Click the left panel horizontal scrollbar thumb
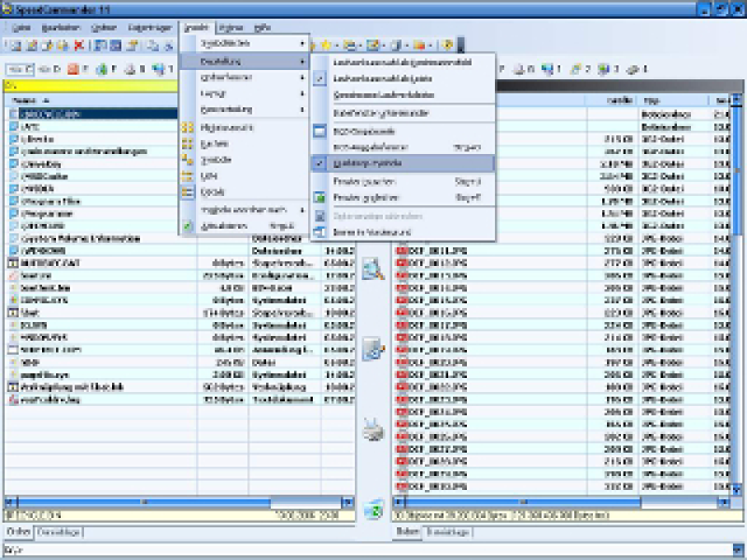 coord(145,502)
